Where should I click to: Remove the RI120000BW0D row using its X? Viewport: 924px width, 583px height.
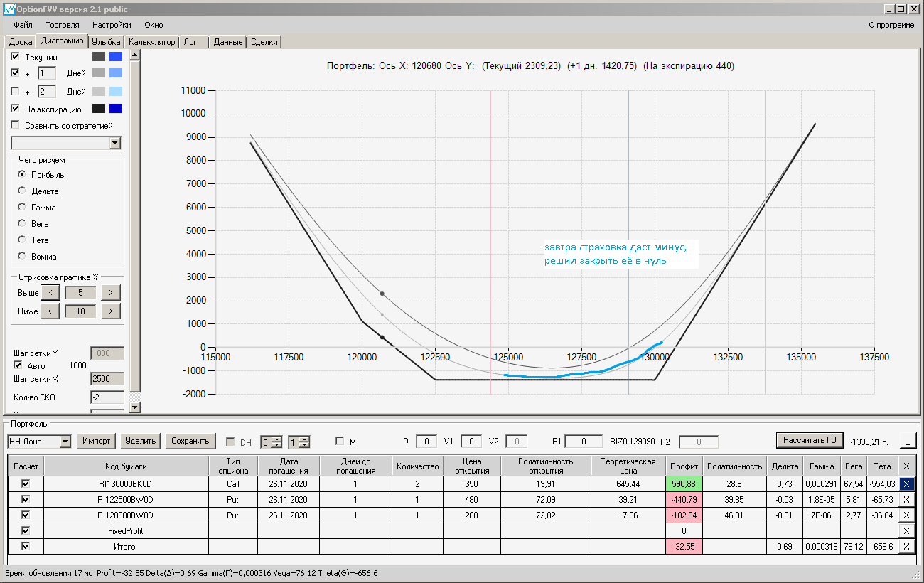tap(906, 515)
